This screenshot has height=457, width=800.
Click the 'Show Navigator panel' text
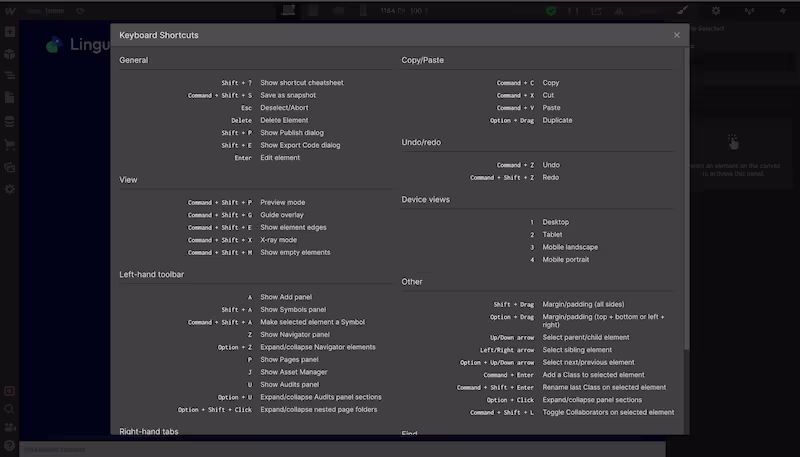[x=295, y=335]
